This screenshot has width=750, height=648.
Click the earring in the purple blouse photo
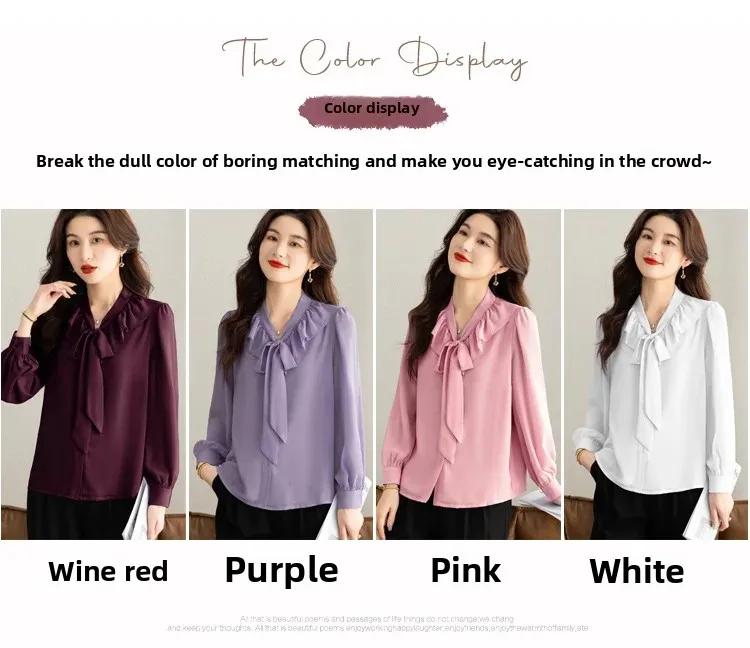[311, 277]
